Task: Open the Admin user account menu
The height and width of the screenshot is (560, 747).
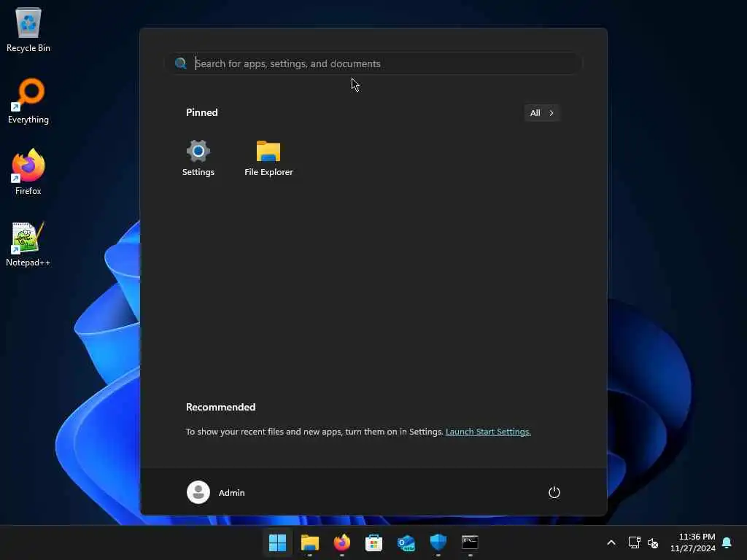Action: pos(216,492)
